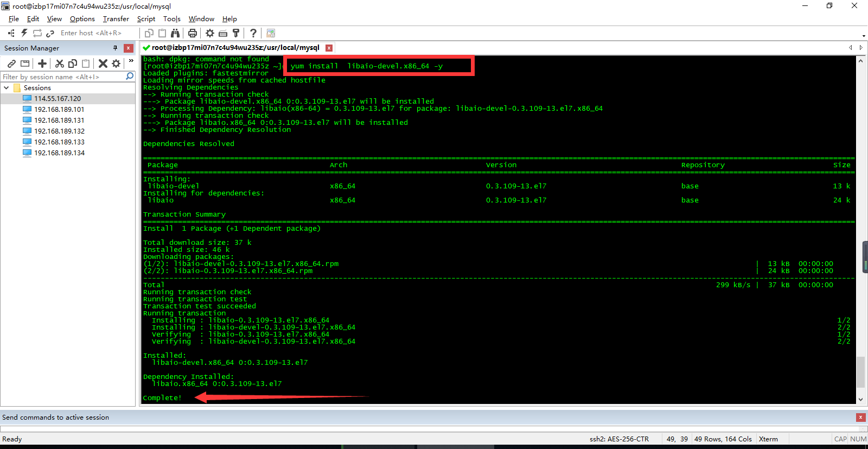
Task: Click previous tab arrow
Action: [851, 48]
